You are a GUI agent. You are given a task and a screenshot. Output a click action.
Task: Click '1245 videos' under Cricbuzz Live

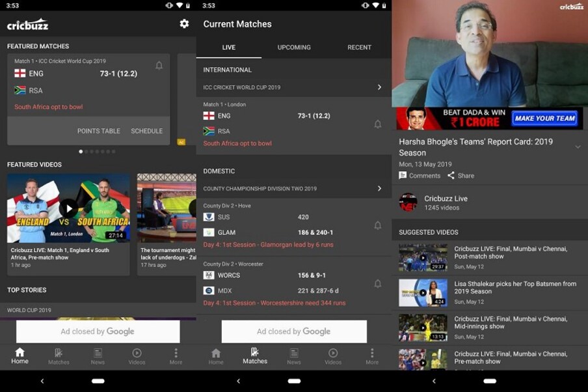pyautogui.click(x=442, y=208)
